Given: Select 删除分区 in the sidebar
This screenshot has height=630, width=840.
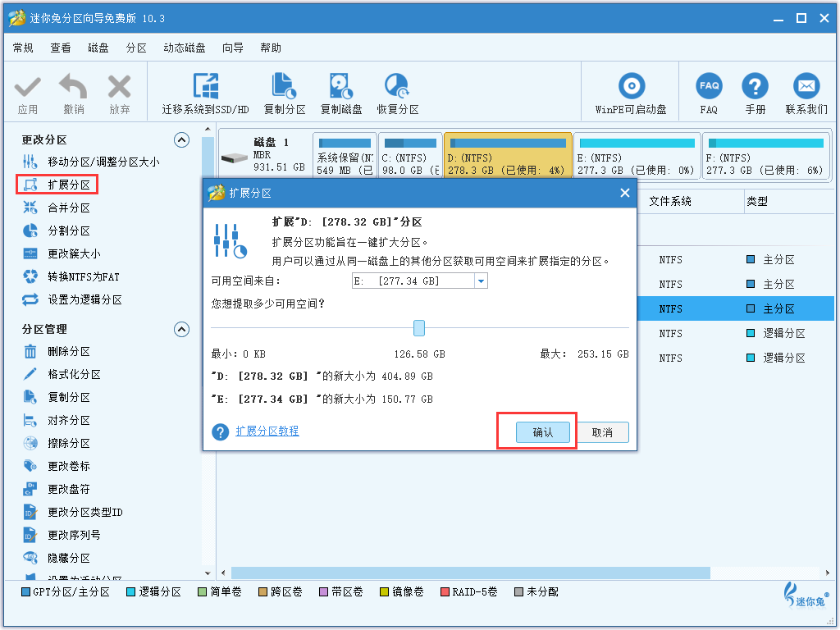Looking at the screenshot, I should 57,351.
